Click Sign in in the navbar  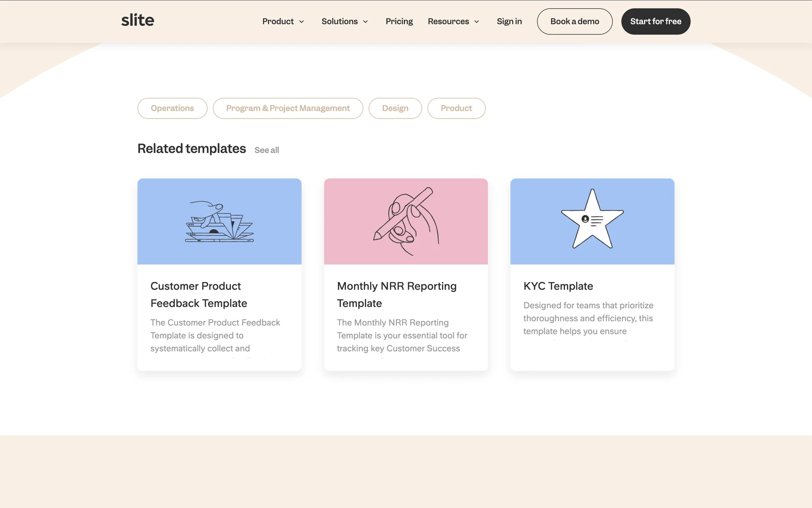click(509, 21)
